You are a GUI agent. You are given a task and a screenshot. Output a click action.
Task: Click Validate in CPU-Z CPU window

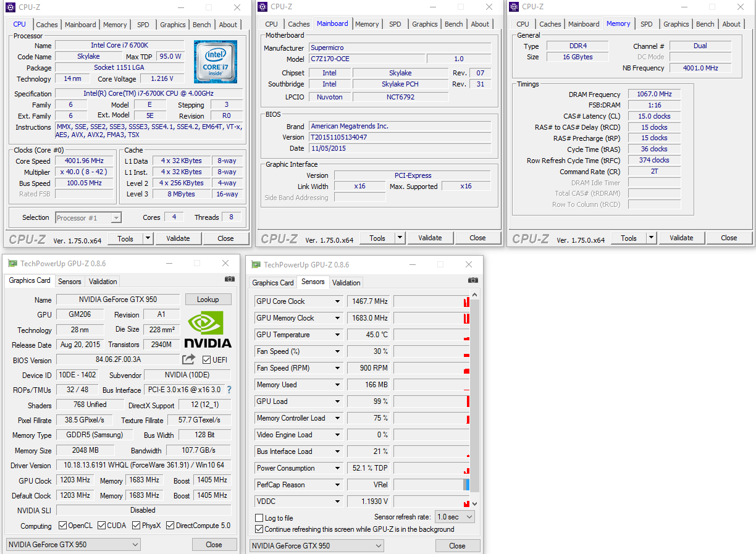pos(178,238)
